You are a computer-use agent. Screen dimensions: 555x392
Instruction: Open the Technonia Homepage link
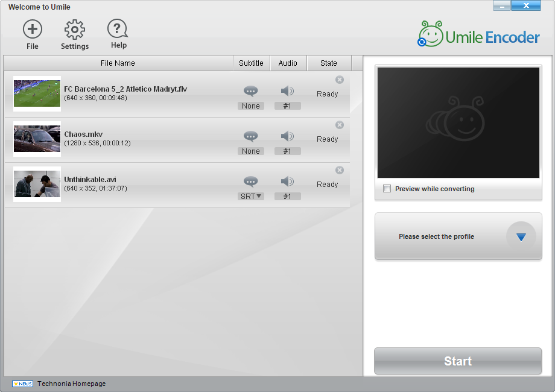[x=72, y=384]
